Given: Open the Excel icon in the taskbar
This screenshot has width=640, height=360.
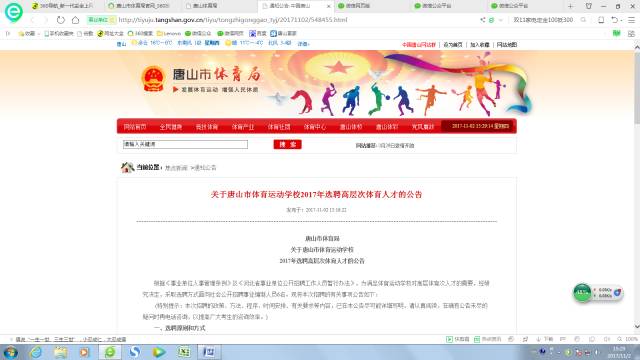Looking at the screenshot, I should [184, 352].
